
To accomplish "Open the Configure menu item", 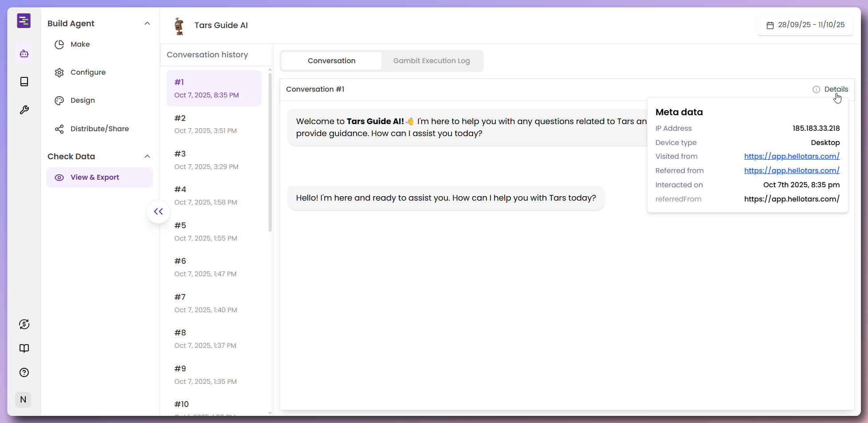I will (x=100, y=73).
